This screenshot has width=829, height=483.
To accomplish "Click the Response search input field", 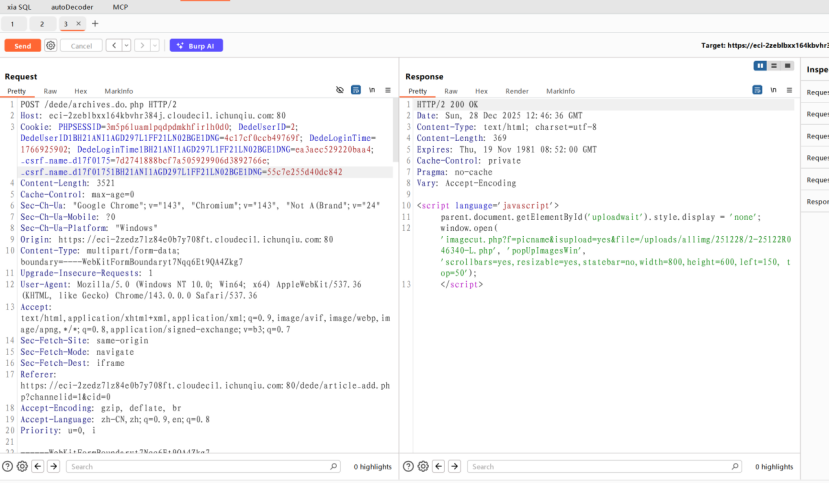I will click(600, 466).
